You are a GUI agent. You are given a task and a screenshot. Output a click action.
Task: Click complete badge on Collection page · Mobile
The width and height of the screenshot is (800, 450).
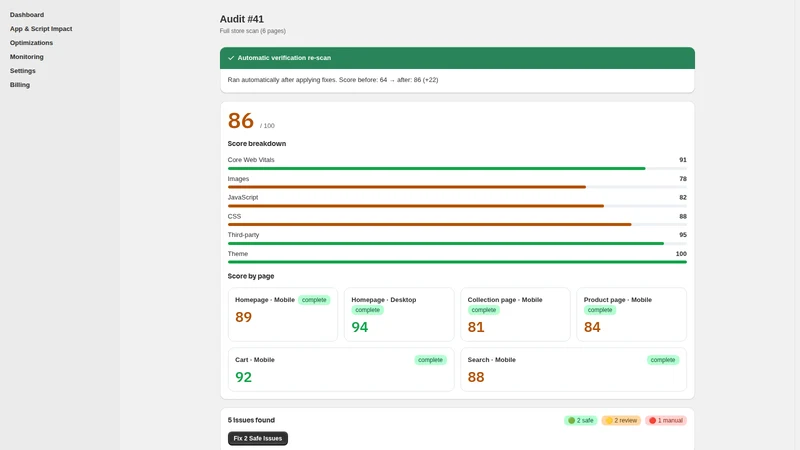[x=484, y=310]
